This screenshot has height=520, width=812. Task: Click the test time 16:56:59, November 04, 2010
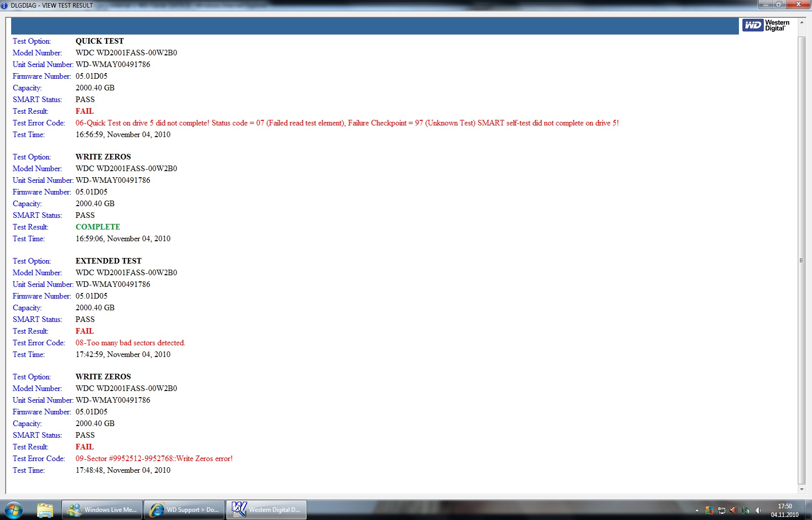[x=123, y=135]
